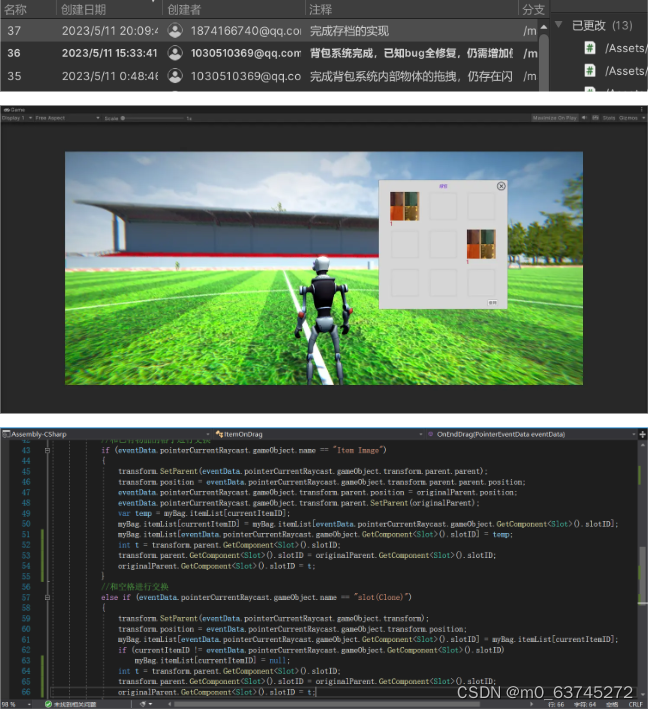The height and width of the screenshot is (711, 649).
Task: Select the second /Assets script file icon
Action: [x=590, y=71]
